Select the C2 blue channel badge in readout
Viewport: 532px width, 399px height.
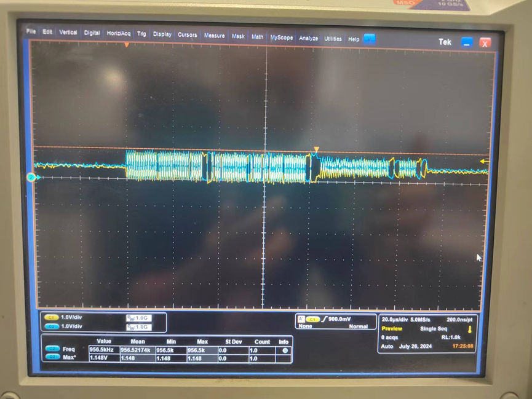51,326
